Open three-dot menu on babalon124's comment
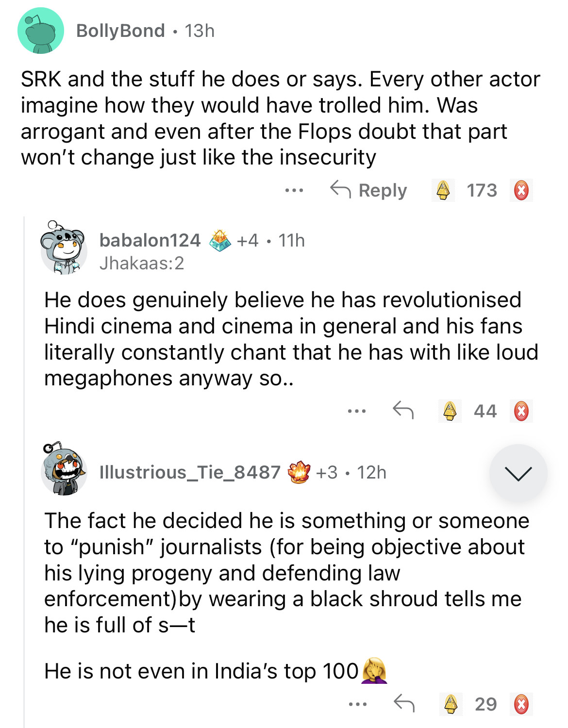This screenshot has height=728, width=568. pos(357,411)
